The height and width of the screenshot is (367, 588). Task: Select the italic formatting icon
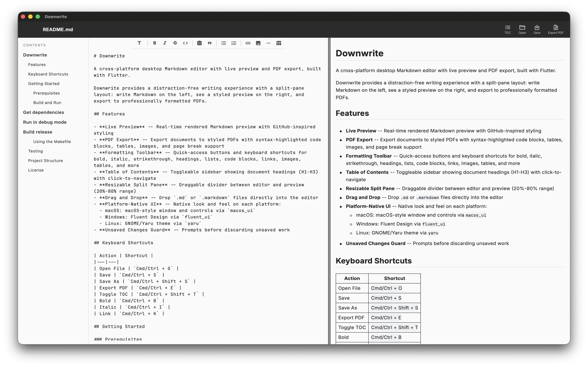(x=165, y=43)
